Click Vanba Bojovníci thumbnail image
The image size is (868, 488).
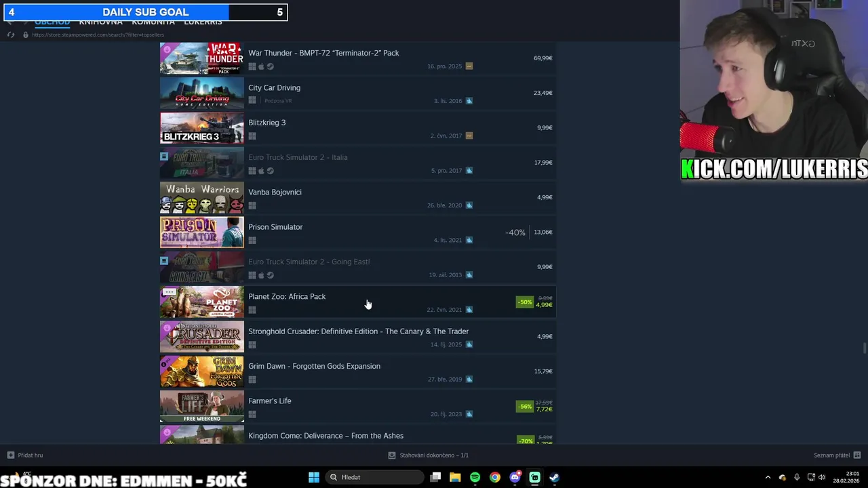(x=201, y=197)
